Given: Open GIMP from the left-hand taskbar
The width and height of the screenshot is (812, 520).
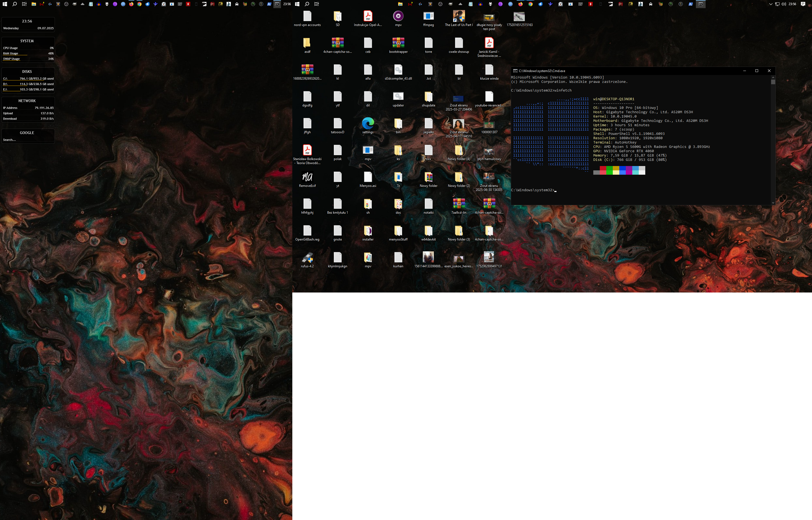Looking at the screenshot, I should pos(74,4).
